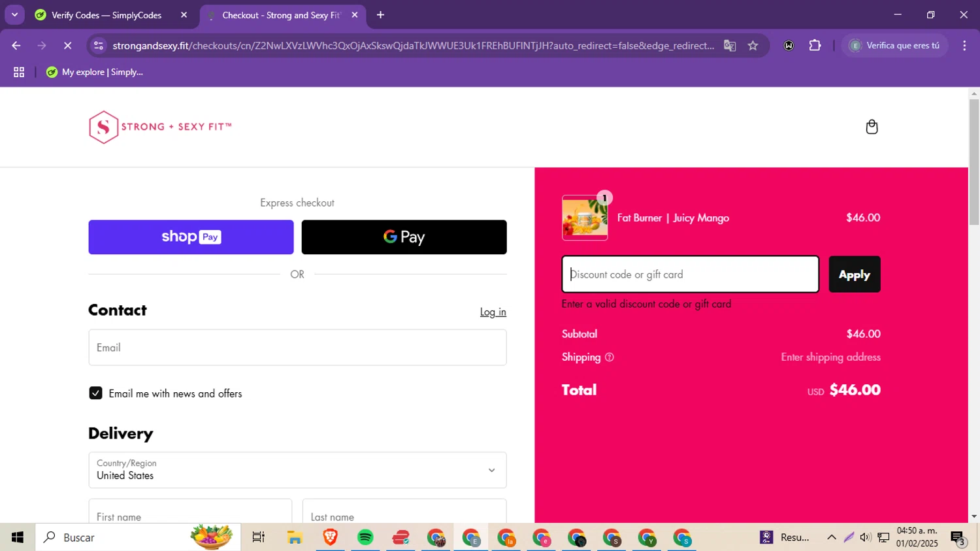Click into the Email input field
The height and width of the screenshot is (551, 980).
tap(297, 348)
